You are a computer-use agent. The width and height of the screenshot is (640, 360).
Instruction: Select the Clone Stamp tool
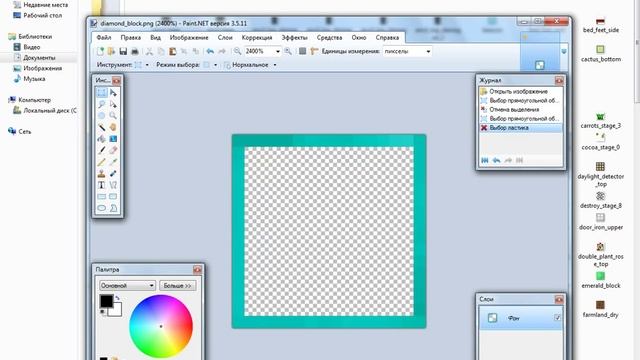[102, 173]
